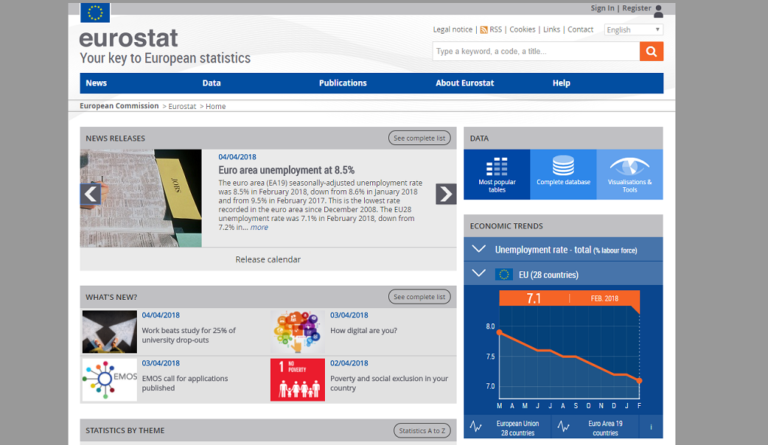768x445 pixels.
Task: Expand EU (28 countries) chevron
Action: [479, 273]
